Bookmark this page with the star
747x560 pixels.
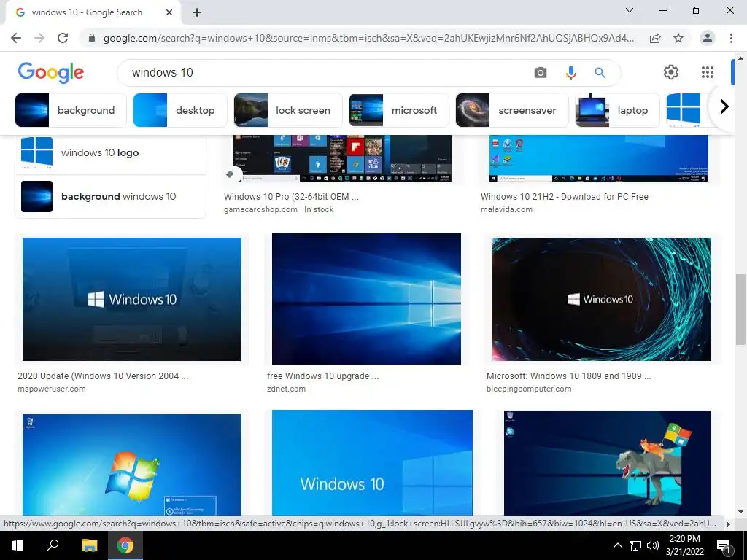tap(678, 38)
